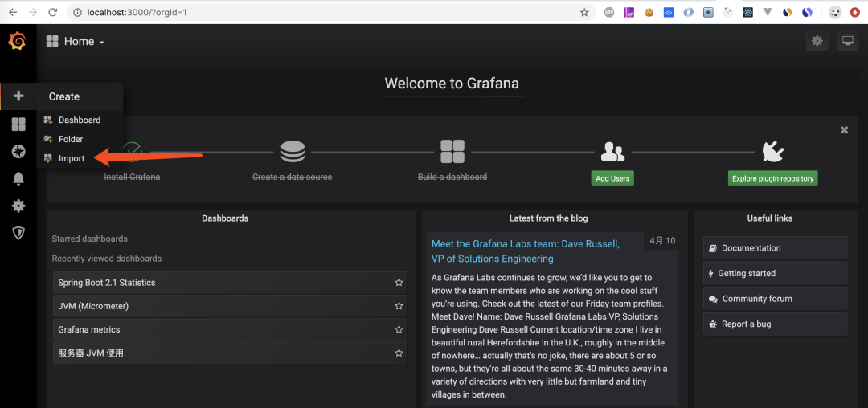Open Grafana metrics dashboard row

(230, 329)
